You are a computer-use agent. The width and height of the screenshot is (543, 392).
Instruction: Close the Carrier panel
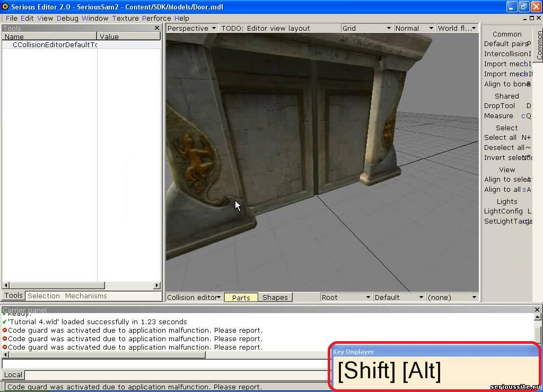tap(537, 310)
